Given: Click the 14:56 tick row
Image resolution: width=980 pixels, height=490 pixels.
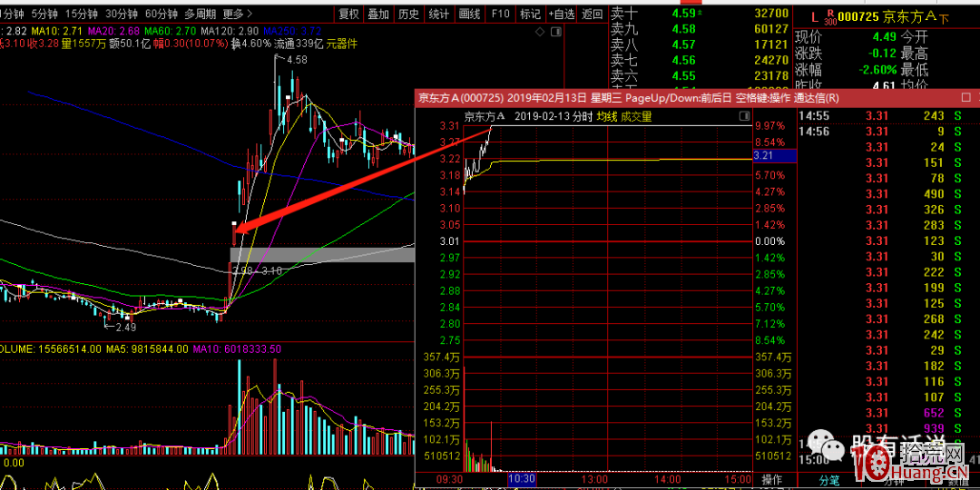Looking at the screenshot, I should [887, 132].
